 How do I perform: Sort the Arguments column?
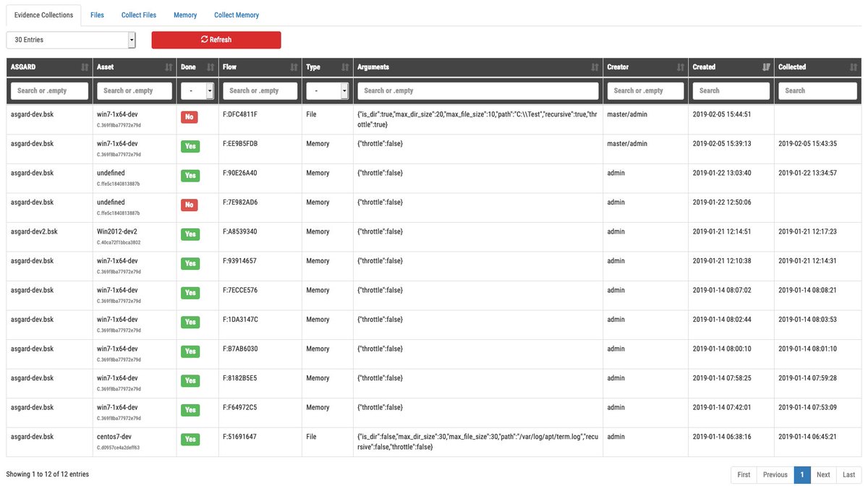(x=595, y=67)
